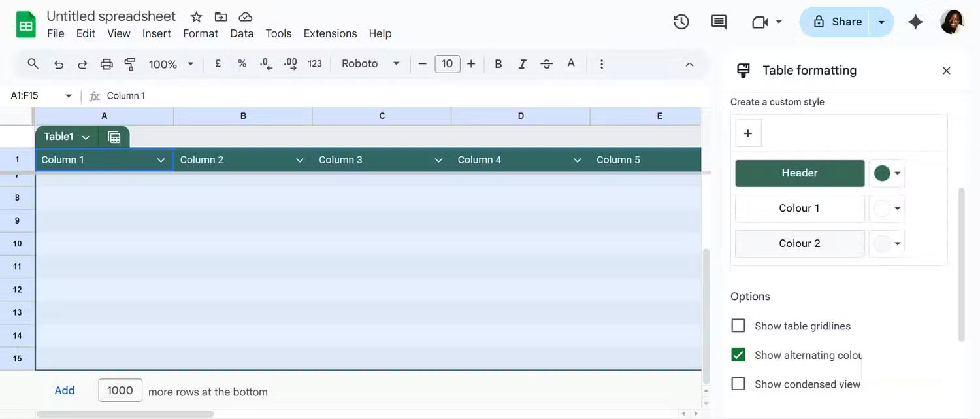Click Add to append more rows
Image resolution: width=980 pixels, height=419 pixels.
(x=64, y=390)
